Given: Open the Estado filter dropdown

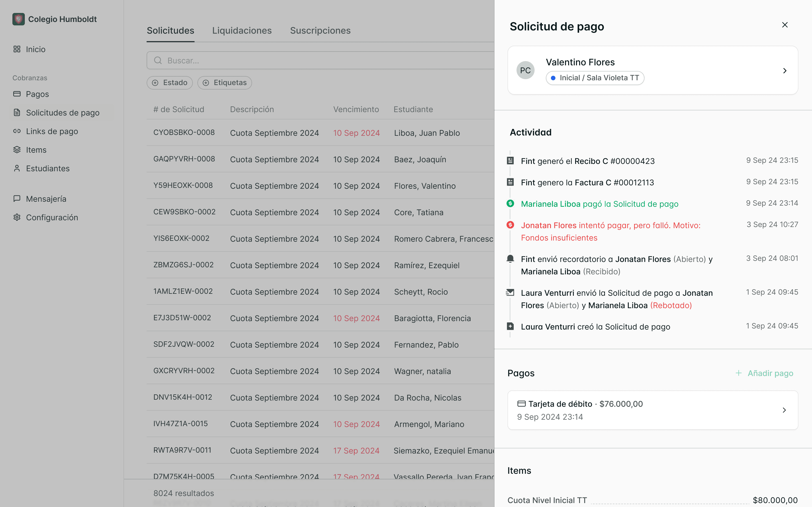Looking at the screenshot, I should [169, 83].
